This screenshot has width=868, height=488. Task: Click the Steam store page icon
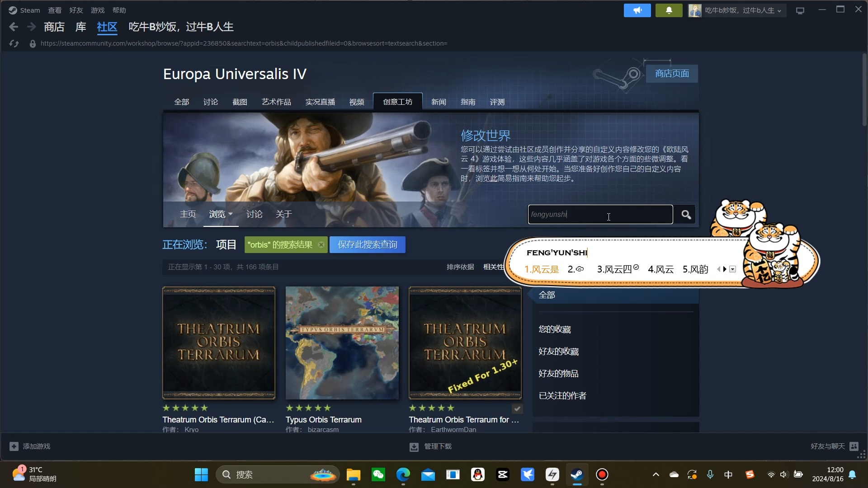point(618,73)
